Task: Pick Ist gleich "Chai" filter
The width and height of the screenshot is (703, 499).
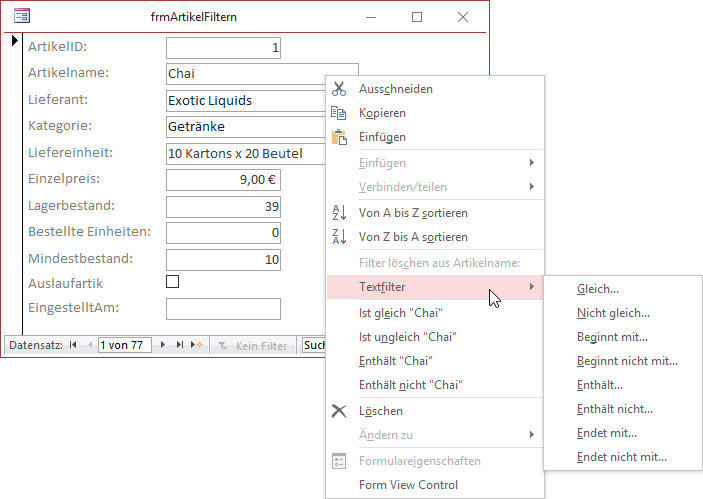Action: pyautogui.click(x=435, y=313)
